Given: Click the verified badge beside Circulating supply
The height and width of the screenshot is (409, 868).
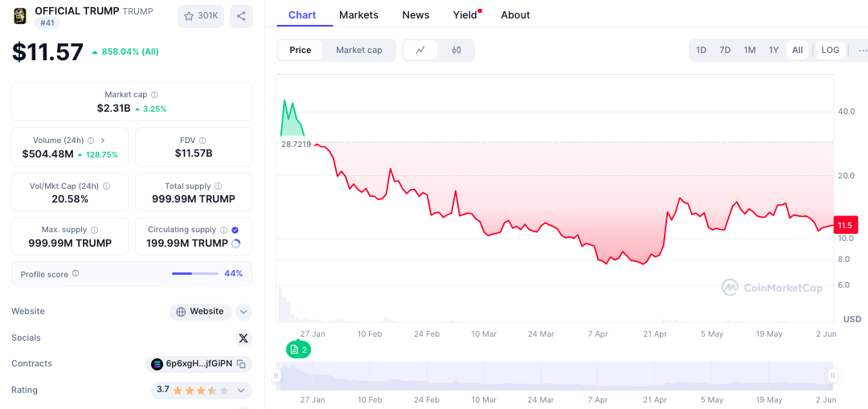Looking at the screenshot, I should pos(235,230).
